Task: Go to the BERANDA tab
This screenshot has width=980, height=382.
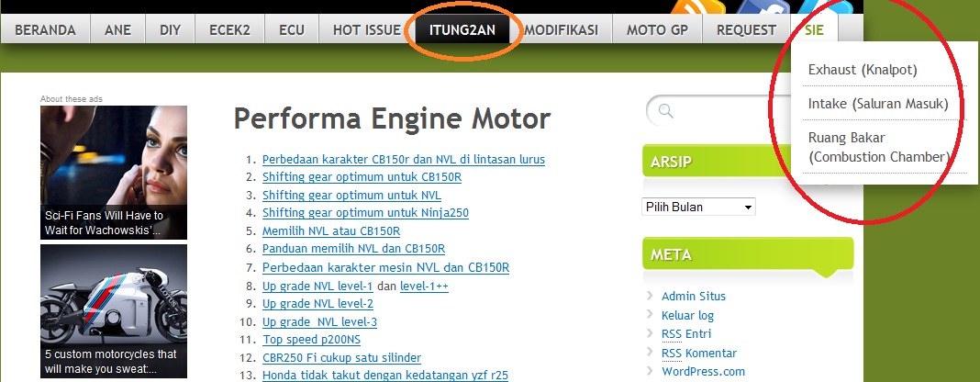Action: click(x=45, y=29)
